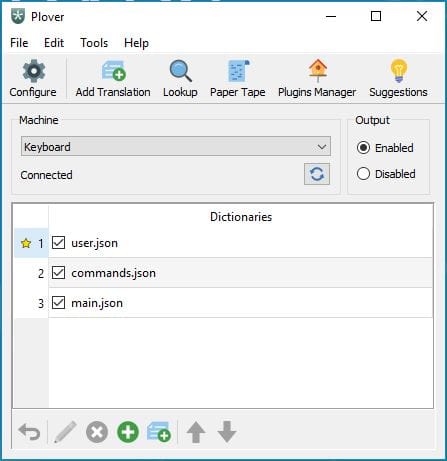Show the Suggestions lightbulb tool
This screenshot has height=461, width=447.
399,71
